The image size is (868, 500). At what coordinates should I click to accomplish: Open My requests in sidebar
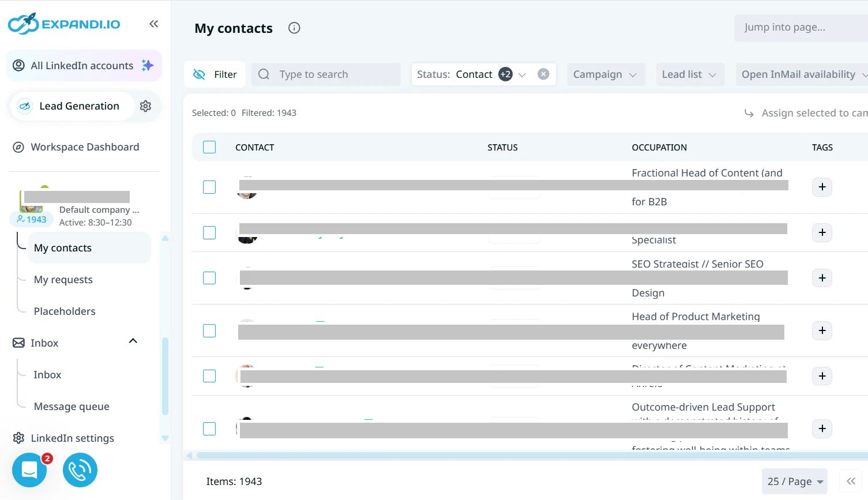click(x=63, y=280)
